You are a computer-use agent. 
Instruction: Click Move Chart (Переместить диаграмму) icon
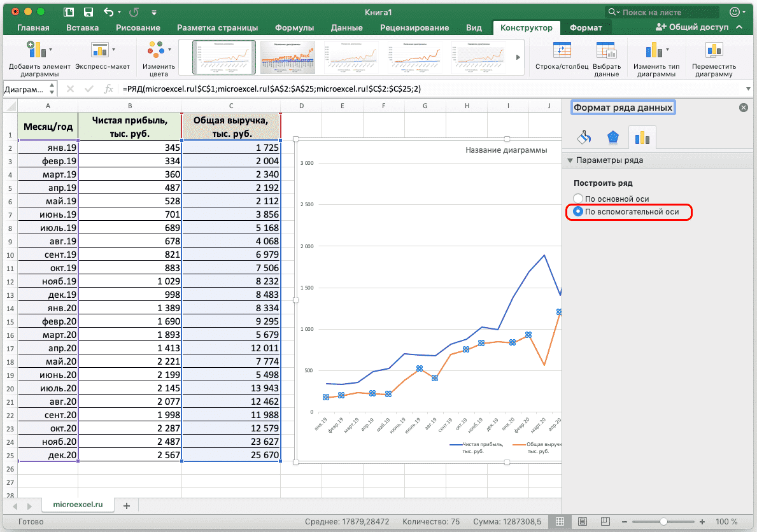(714, 51)
